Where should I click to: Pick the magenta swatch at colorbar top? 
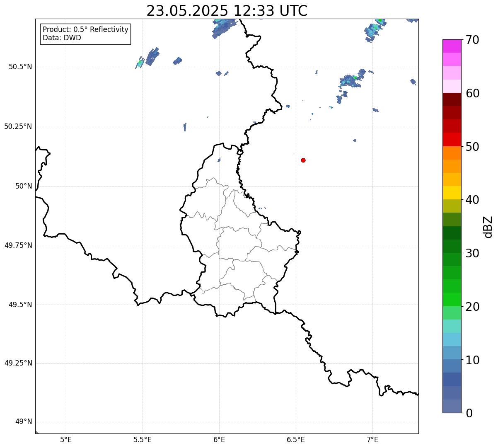[x=452, y=46]
